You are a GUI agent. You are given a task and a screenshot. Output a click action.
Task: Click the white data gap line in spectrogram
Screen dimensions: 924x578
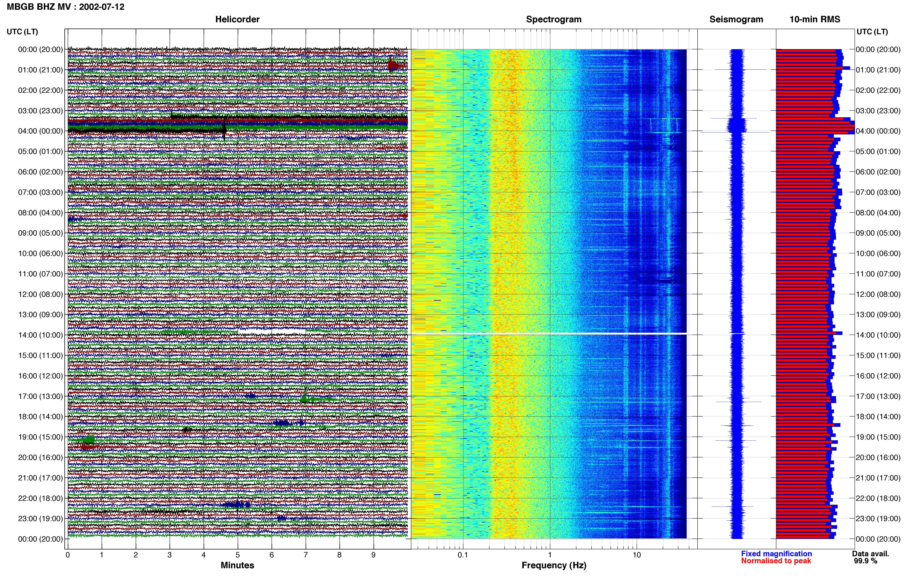(x=549, y=334)
